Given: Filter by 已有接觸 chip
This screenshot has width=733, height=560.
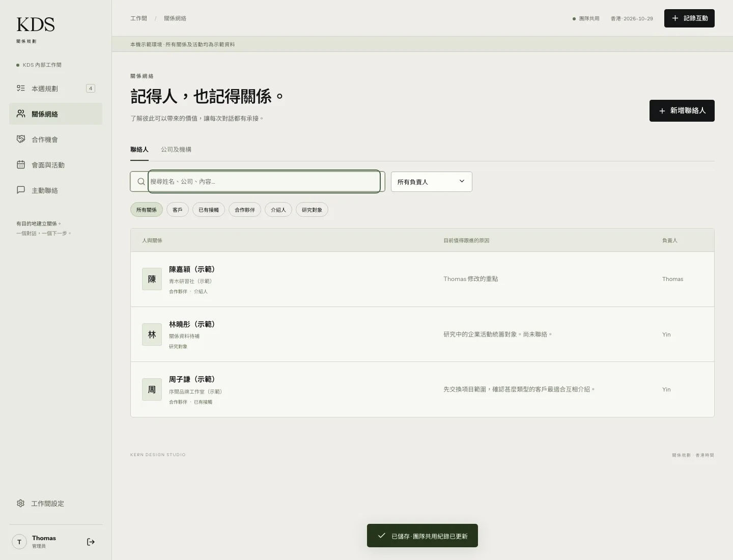Looking at the screenshot, I should click(209, 210).
